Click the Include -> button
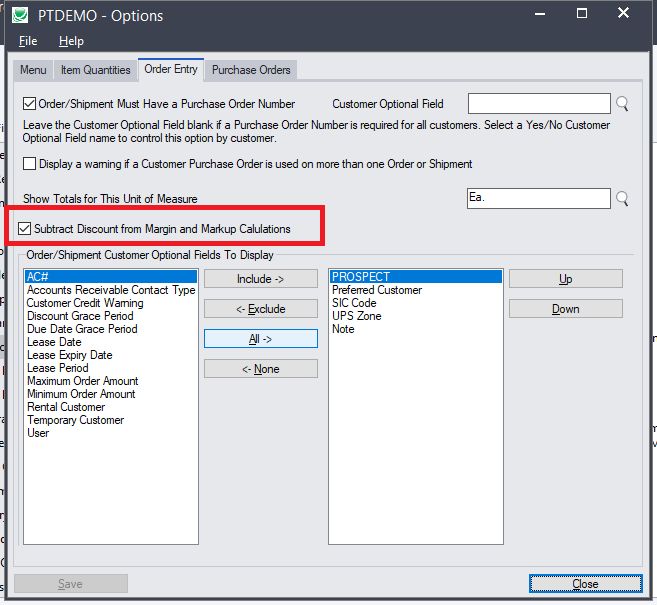The height and width of the screenshot is (605, 657). pyautogui.click(x=260, y=279)
